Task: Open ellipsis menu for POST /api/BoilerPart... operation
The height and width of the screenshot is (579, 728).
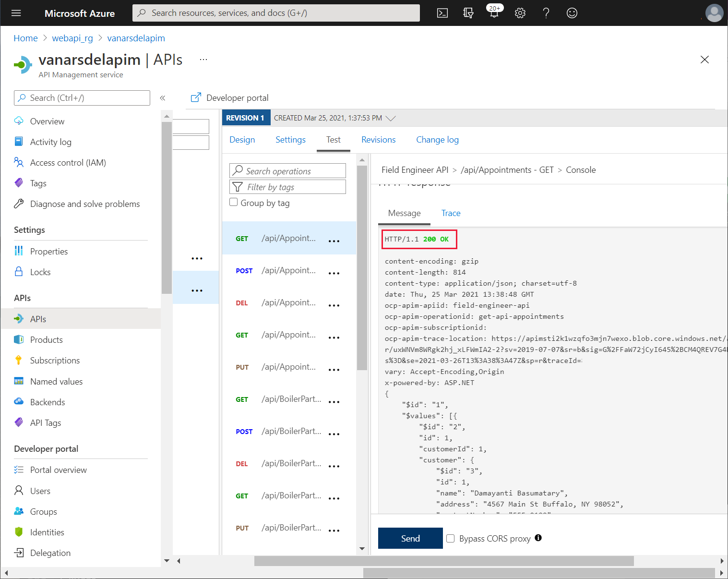Action: click(x=334, y=434)
